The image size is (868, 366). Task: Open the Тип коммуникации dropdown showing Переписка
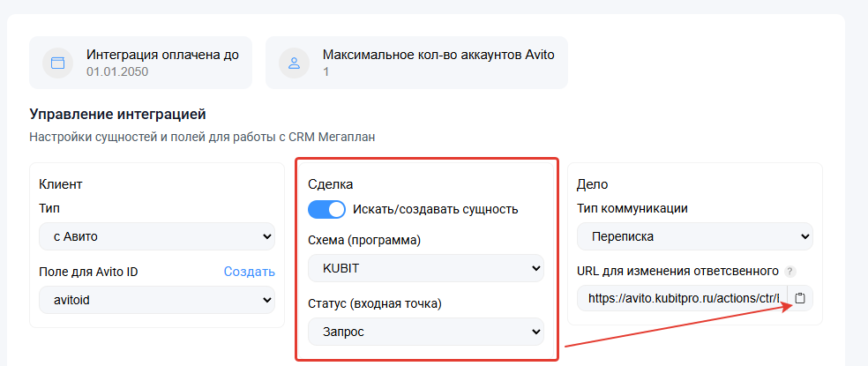[695, 236]
